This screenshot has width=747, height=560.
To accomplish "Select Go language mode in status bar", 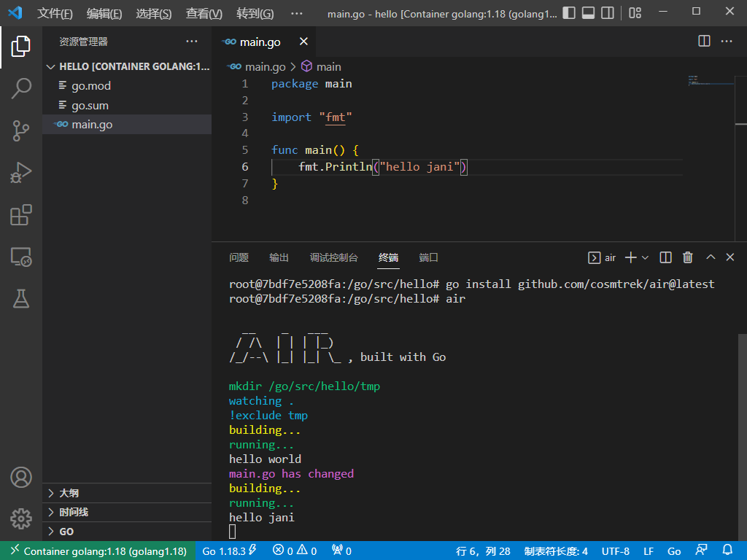I will (x=674, y=551).
